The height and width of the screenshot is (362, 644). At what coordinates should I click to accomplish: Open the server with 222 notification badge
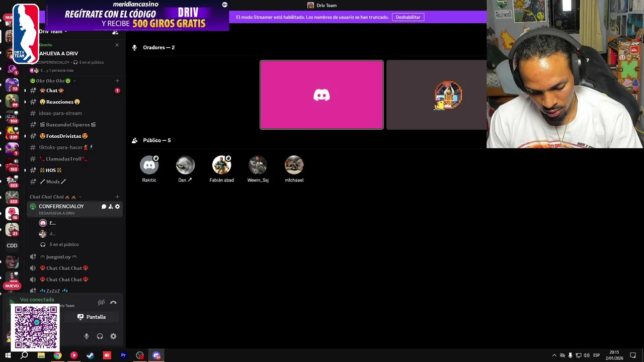click(12, 197)
